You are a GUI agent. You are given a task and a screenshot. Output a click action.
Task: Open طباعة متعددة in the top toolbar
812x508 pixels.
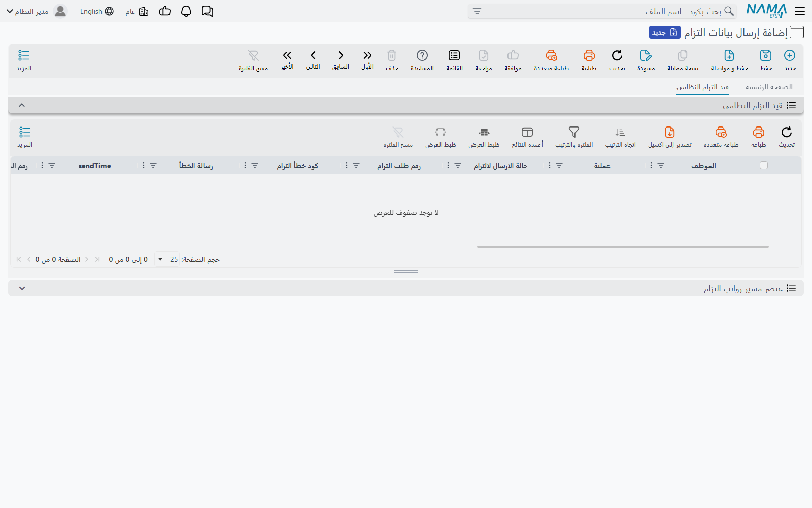coord(552,55)
